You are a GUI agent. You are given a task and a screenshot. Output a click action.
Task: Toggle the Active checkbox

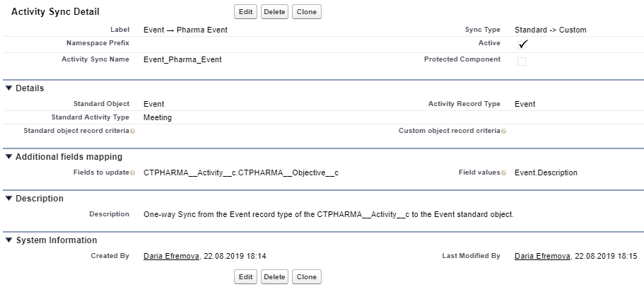523,44
